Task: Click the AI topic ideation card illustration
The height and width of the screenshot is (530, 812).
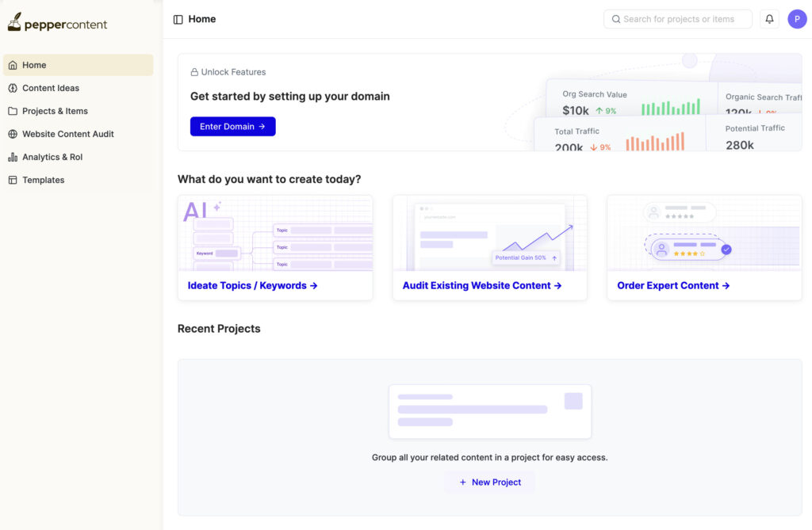Action: (x=275, y=234)
